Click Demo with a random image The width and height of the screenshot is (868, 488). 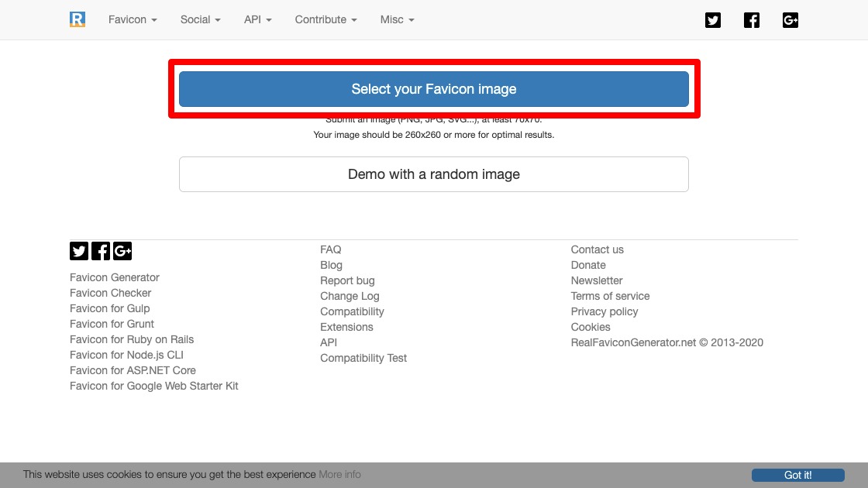click(x=434, y=174)
